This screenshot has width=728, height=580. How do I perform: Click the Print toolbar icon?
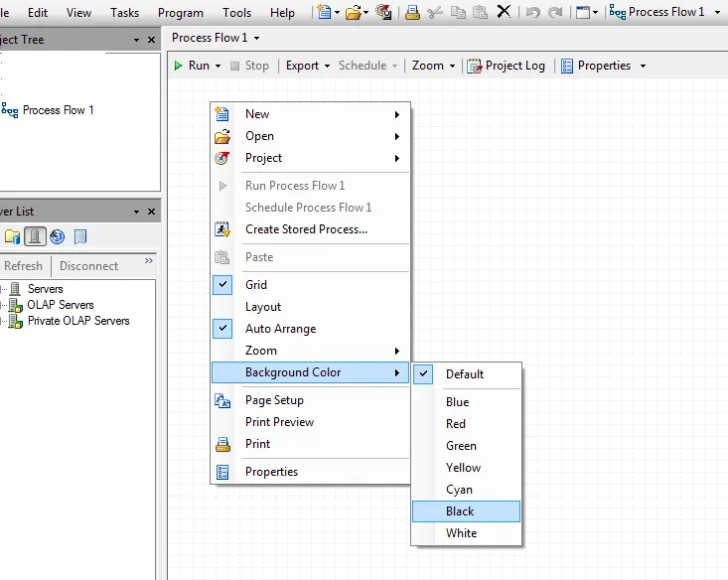click(412, 12)
